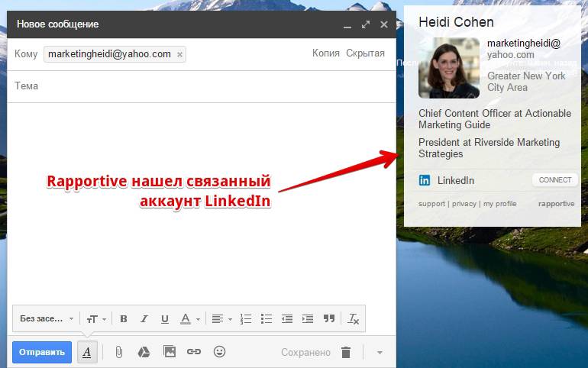Click President at Riverside Marketing Strategies text
Screen dimensions: 588x368
pyautogui.click(x=489, y=148)
